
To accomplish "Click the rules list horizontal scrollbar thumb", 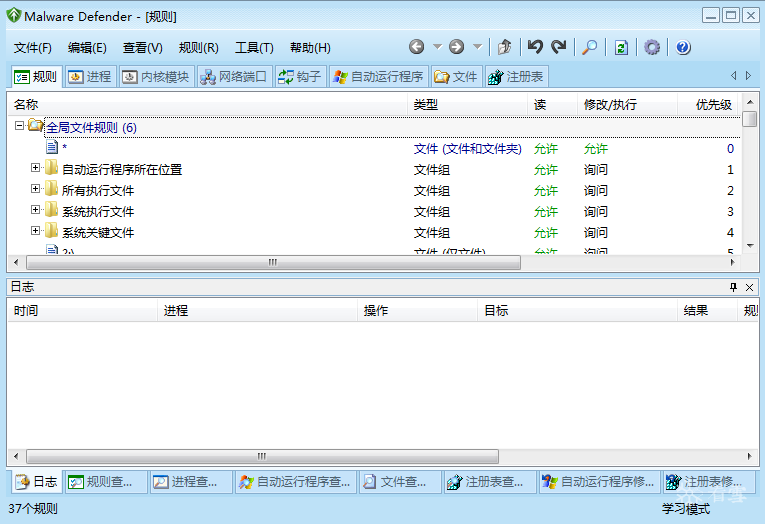I will pyautogui.click(x=273, y=262).
